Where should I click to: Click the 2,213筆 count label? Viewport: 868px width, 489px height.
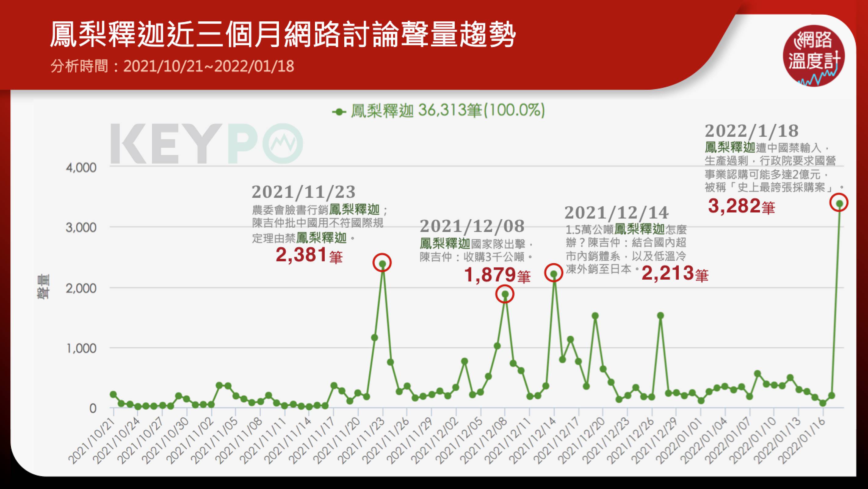[x=675, y=274]
